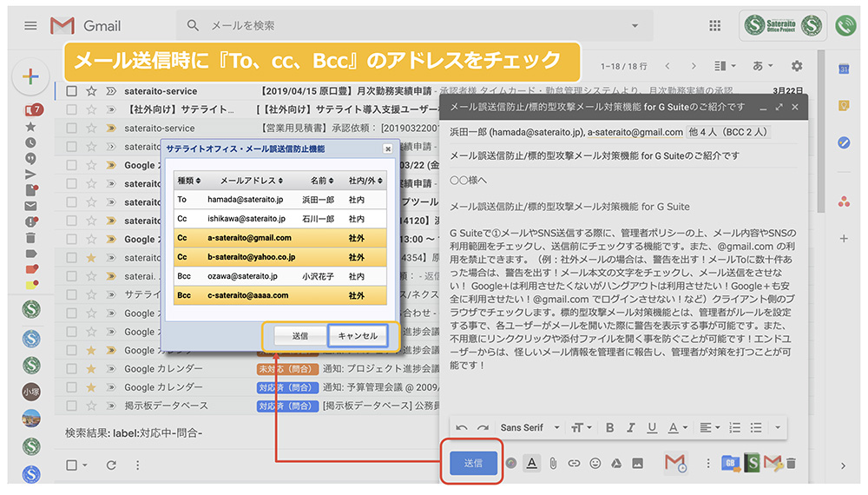Open the inbox icon with 7 badge
Screen dimensions: 868x495
(x=33, y=109)
